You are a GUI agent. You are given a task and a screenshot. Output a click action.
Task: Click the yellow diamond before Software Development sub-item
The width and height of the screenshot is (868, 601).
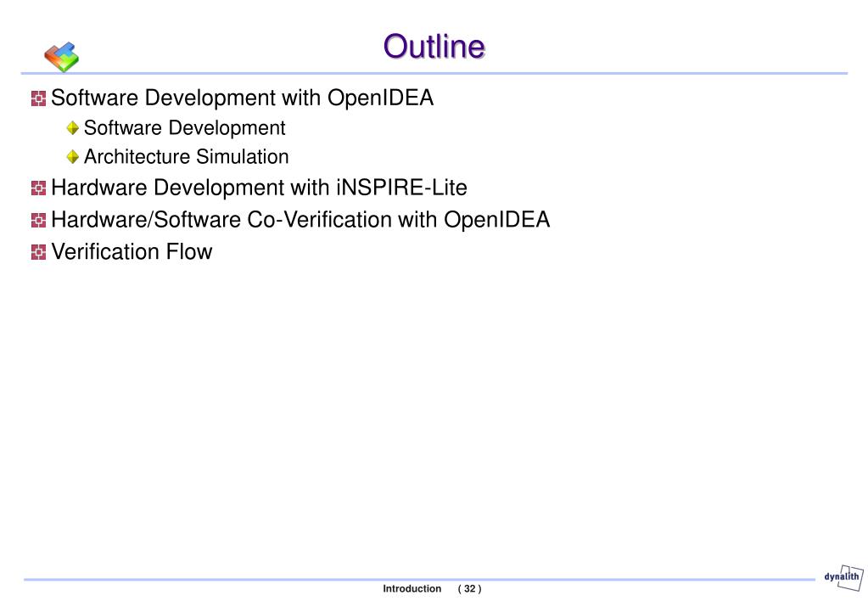(x=72, y=128)
